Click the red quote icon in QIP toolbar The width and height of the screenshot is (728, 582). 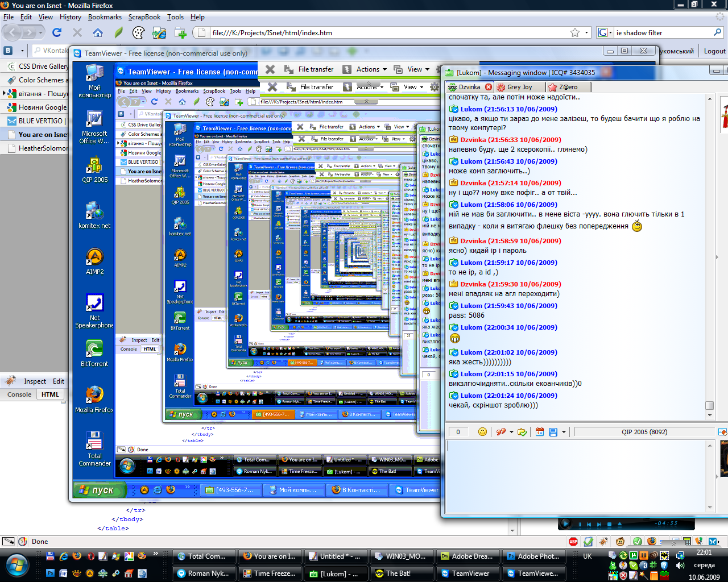500,432
